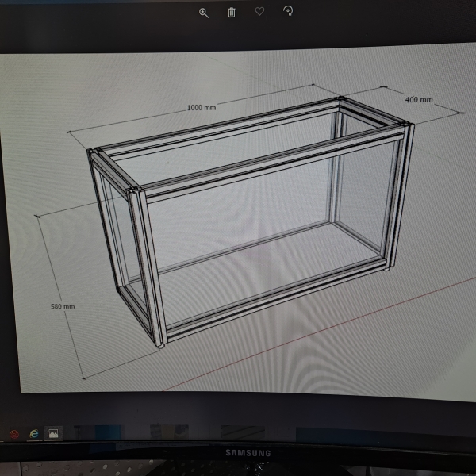476x476 pixels.
Task: Delete the photo with trash icon
Action: 232,13
